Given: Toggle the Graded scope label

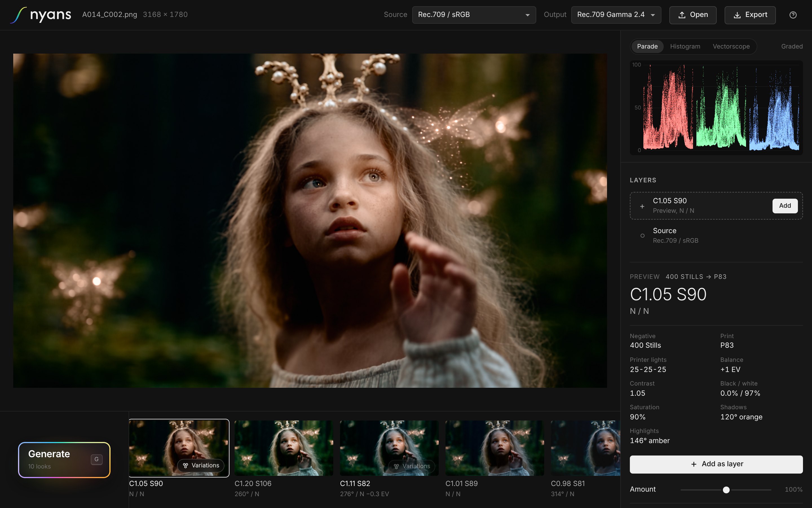Looking at the screenshot, I should point(791,46).
